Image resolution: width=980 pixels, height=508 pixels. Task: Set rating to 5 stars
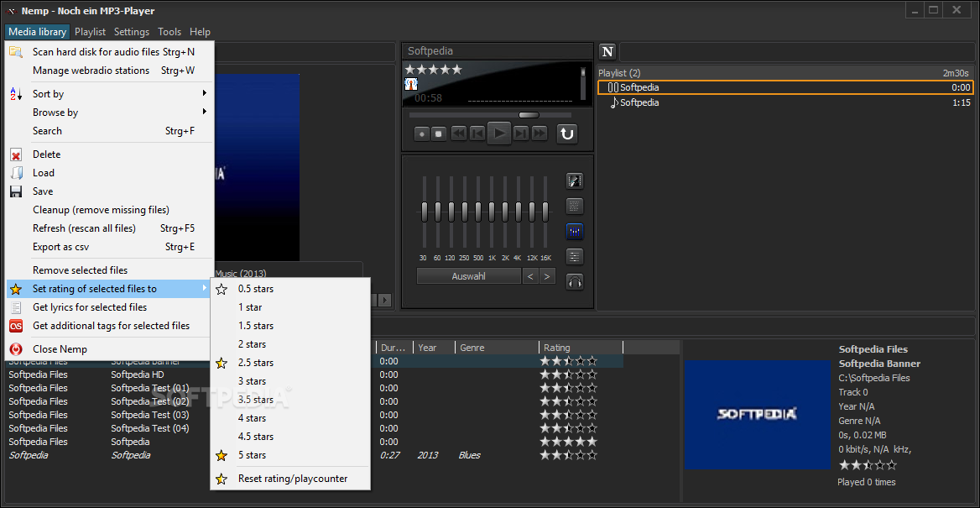[x=290, y=455]
